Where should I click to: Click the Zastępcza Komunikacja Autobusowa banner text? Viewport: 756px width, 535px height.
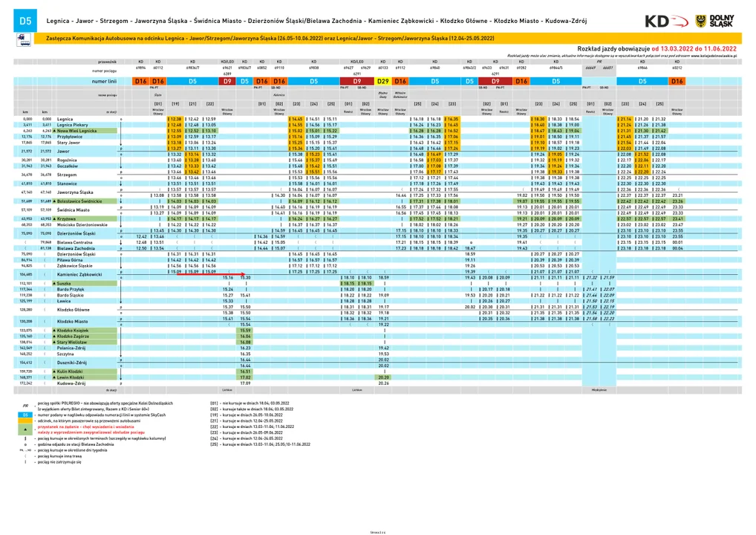point(270,38)
